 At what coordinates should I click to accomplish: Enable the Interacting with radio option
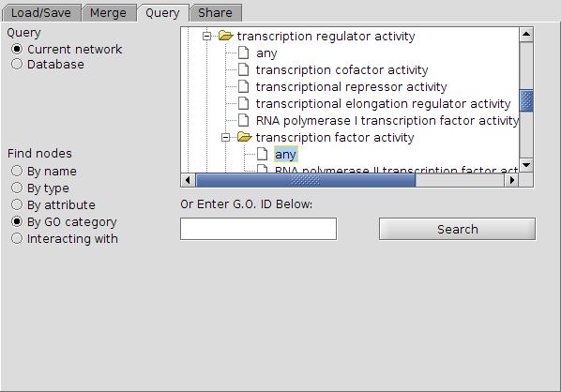17,238
